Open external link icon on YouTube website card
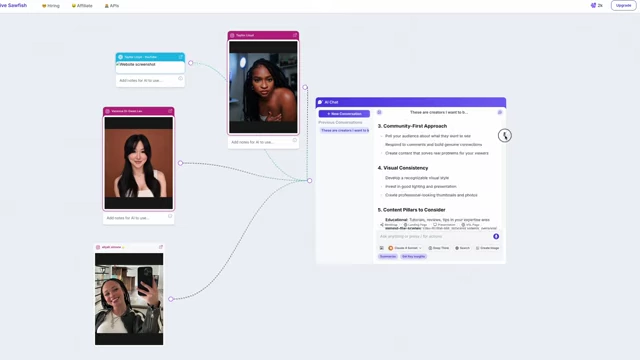The width and height of the screenshot is (640, 360). [181, 57]
